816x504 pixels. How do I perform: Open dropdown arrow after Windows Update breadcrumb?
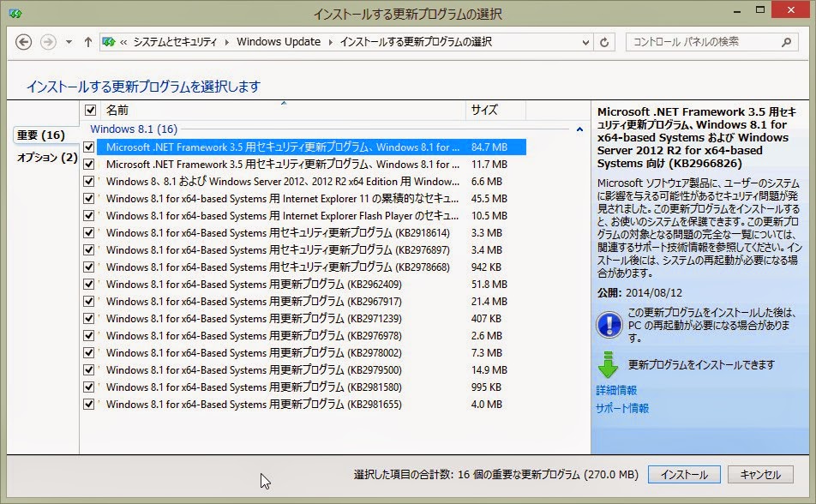331,42
